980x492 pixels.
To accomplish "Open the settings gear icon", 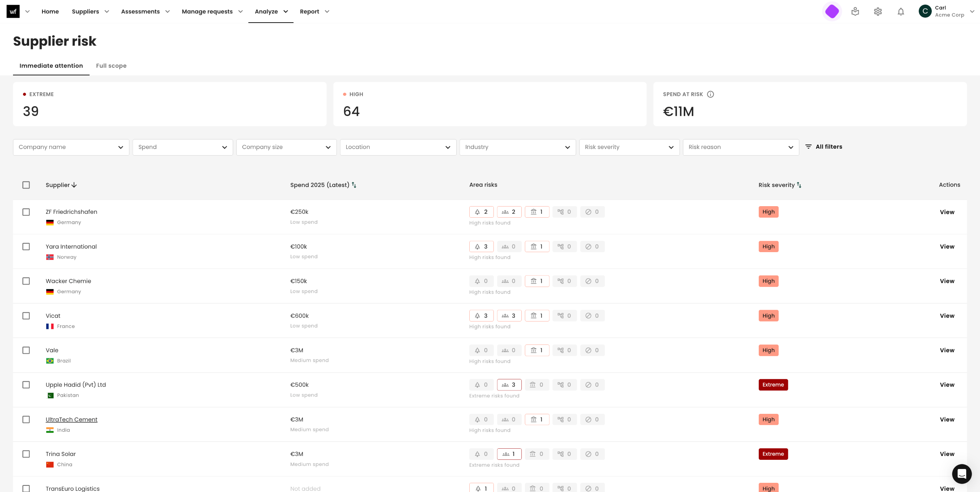I will 878,11.
